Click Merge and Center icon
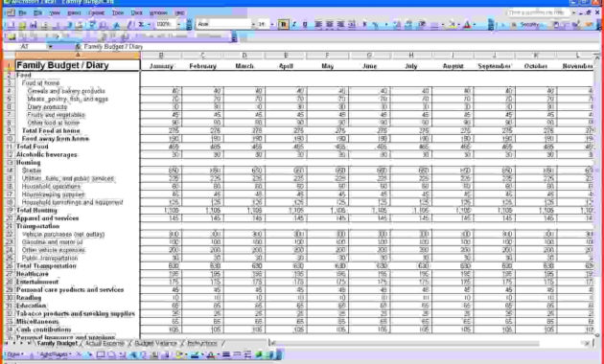Viewport: 604px width, 364px height. 352,25
